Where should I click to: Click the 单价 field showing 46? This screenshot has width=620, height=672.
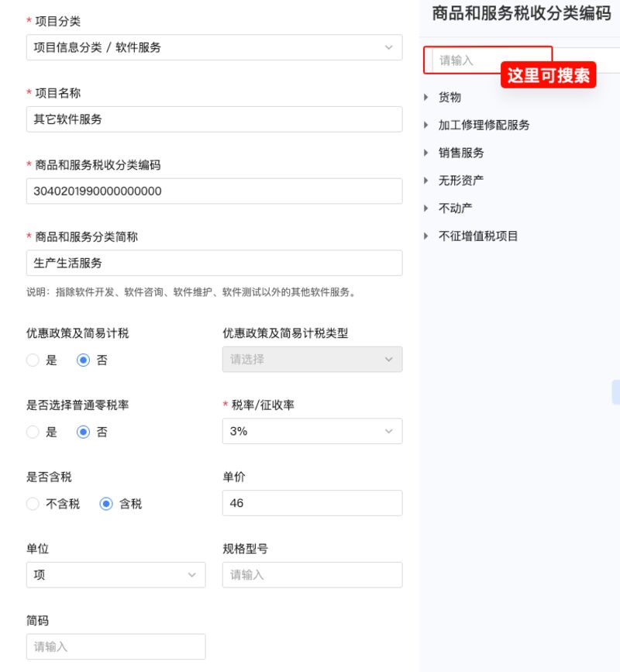pos(312,503)
